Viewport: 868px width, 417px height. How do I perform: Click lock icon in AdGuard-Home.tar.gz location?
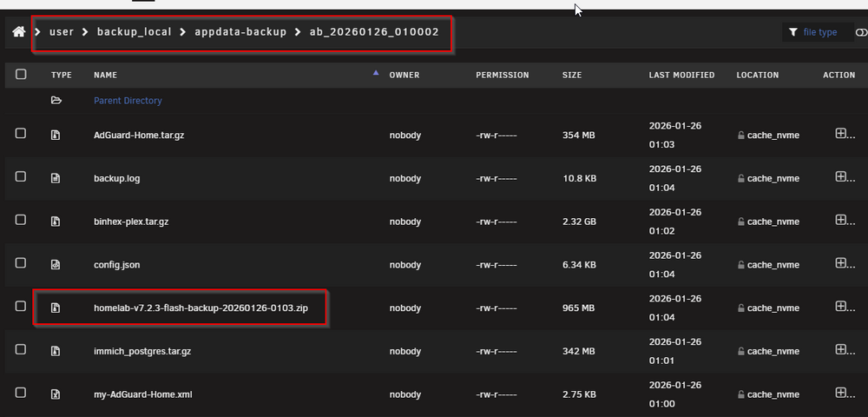[740, 136]
